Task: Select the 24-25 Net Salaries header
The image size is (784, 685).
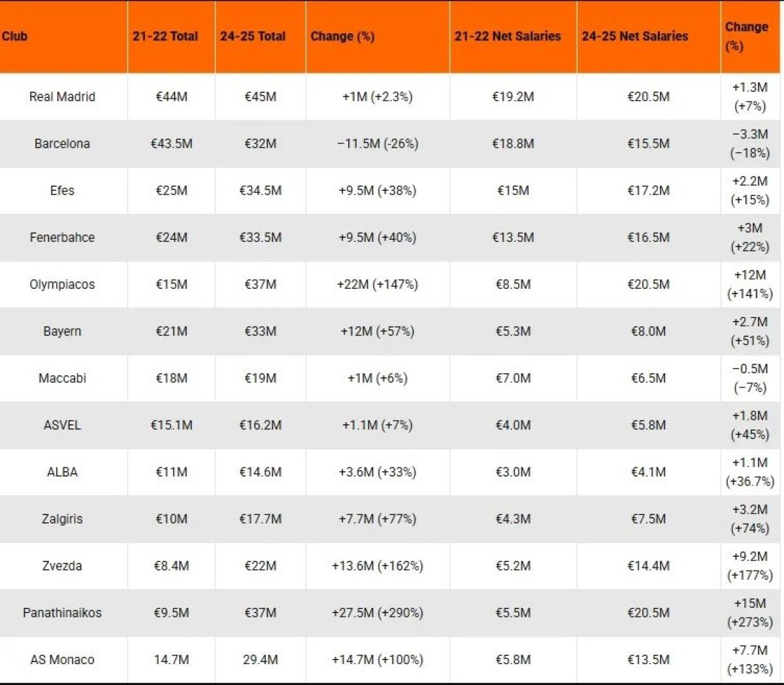Action: point(635,36)
